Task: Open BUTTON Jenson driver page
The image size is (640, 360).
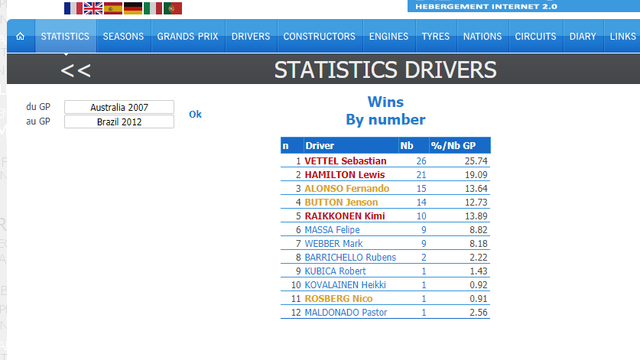Action: [x=341, y=202]
